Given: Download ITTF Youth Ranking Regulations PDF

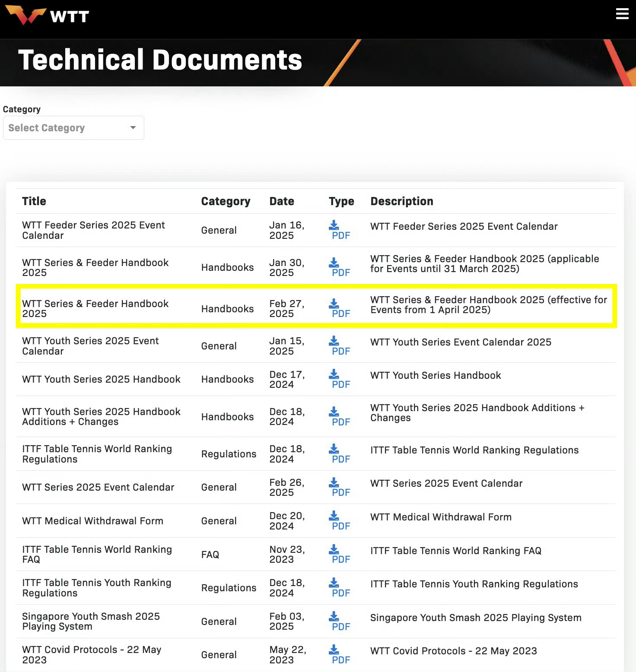Looking at the screenshot, I should (340, 588).
